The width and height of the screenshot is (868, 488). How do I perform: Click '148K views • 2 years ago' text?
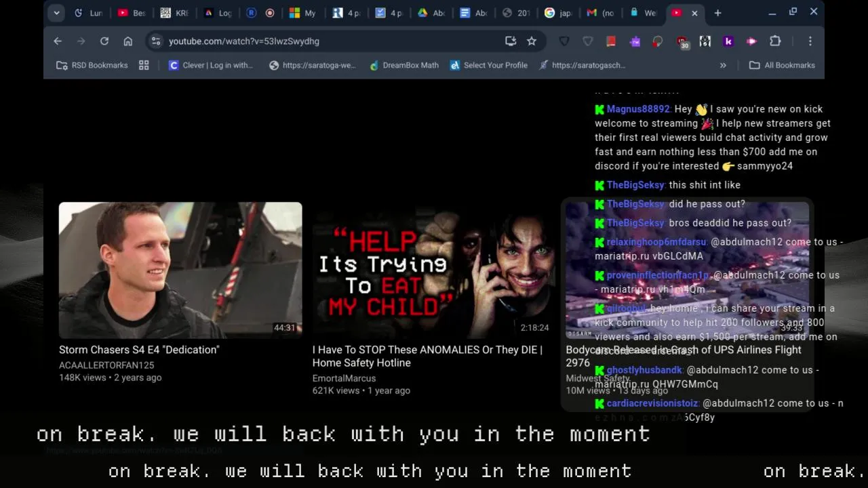click(x=110, y=378)
